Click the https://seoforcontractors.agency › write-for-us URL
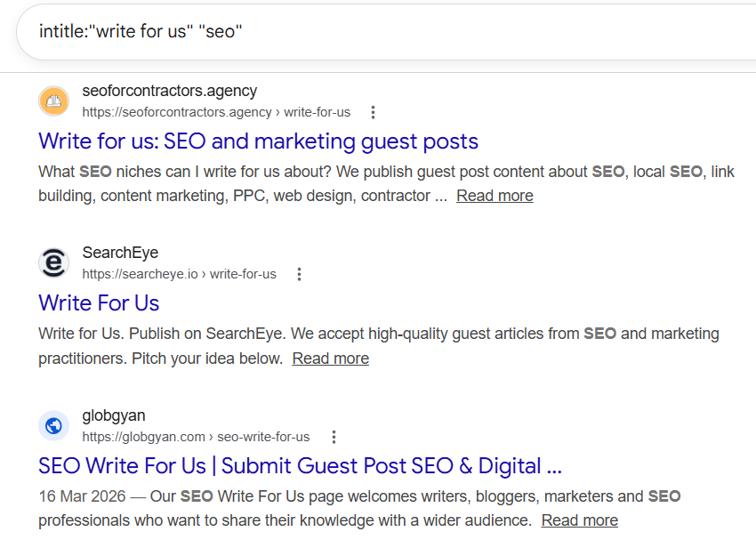The image size is (756, 556). 216,112
